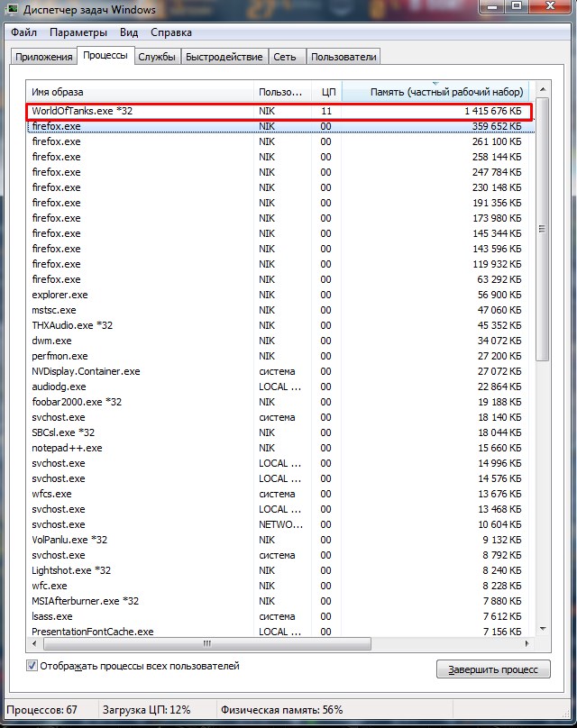This screenshot has width=577, height=728.
Task: Select the MSIAfterburner.exe *32 process
Action: (279, 601)
